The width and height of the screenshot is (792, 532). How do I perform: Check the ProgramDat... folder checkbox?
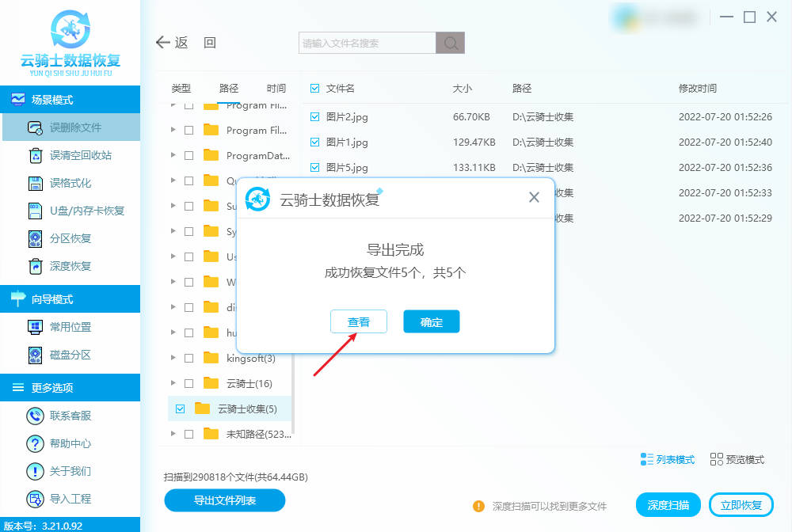click(x=189, y=156)
